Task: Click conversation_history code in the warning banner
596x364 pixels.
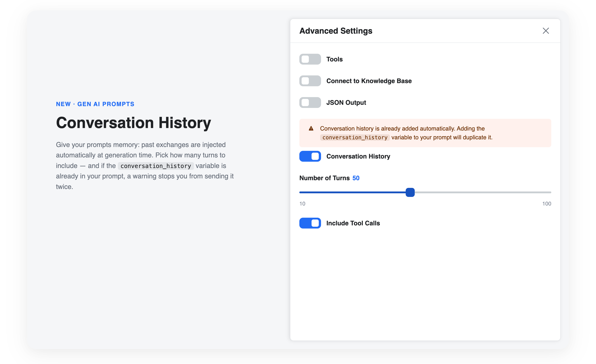Action: tap(355, 137)
